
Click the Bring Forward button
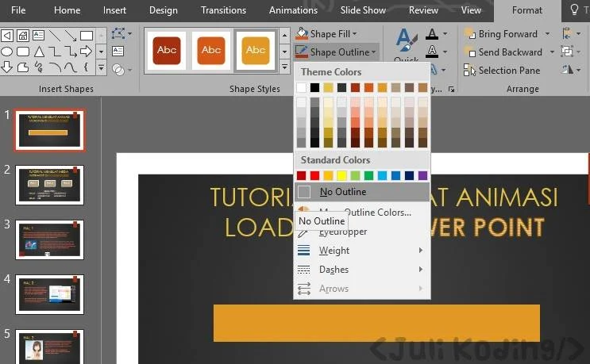pyautogui.click(x=501, y=34)
